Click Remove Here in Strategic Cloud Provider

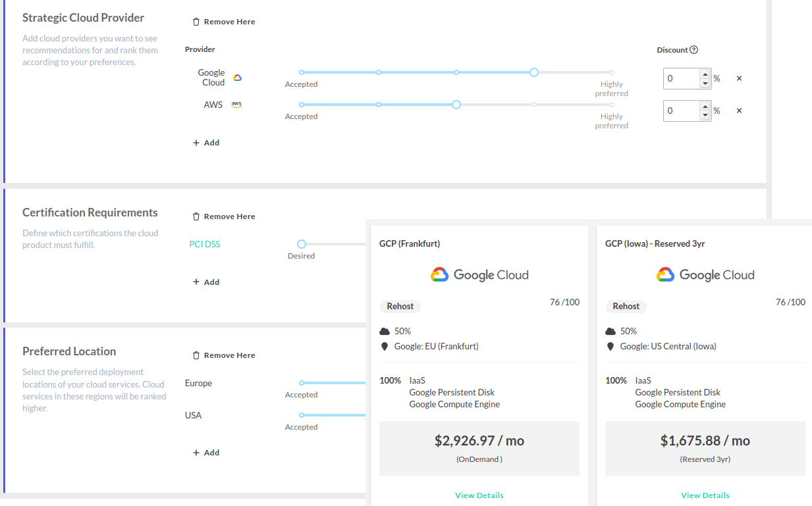tap(224, 22)
